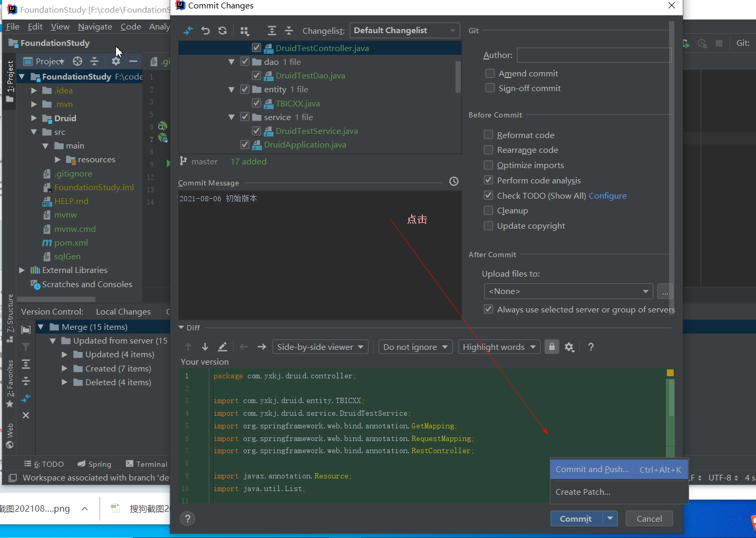Open Side-by-side viewer dropdown
Viewport: 756px width, 538px height.
click(320, 347)
